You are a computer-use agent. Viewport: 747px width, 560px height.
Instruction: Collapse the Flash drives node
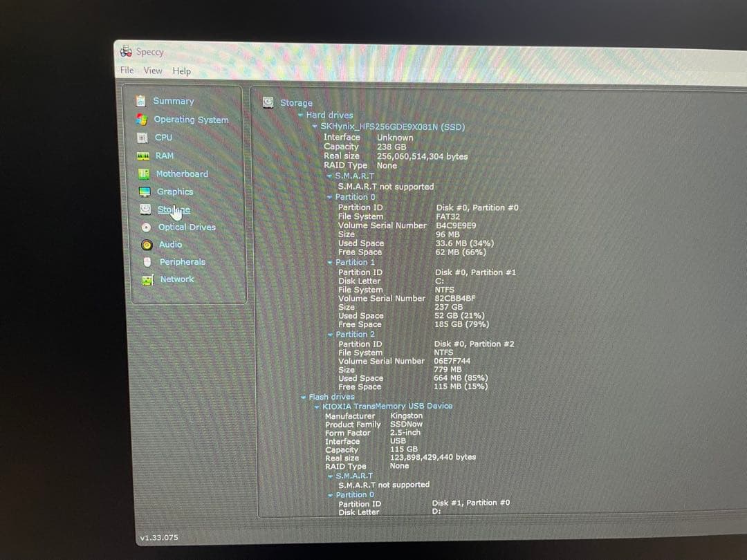click(x=303, y=397)
